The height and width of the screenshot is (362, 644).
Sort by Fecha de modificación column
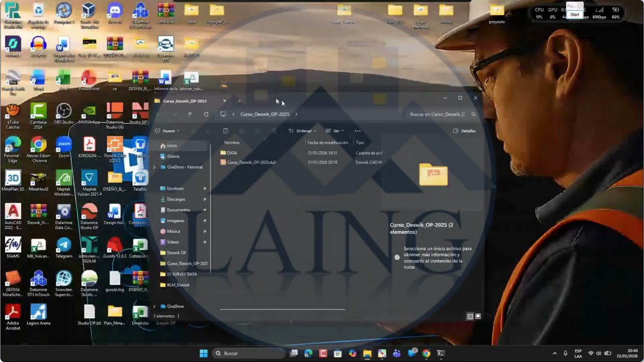coord(328,142)
